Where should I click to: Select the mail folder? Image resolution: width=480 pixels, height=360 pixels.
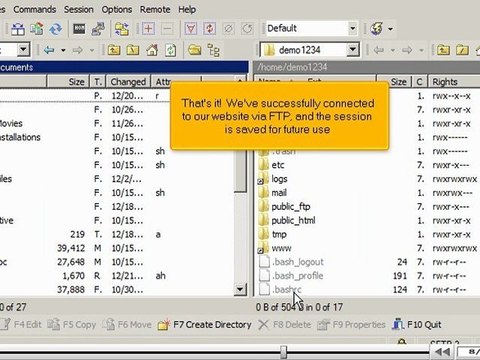[x=273, y=192]
